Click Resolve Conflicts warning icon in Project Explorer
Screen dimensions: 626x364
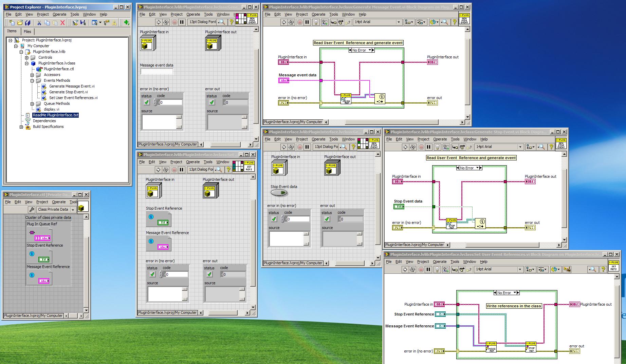[x=114, y=23]
